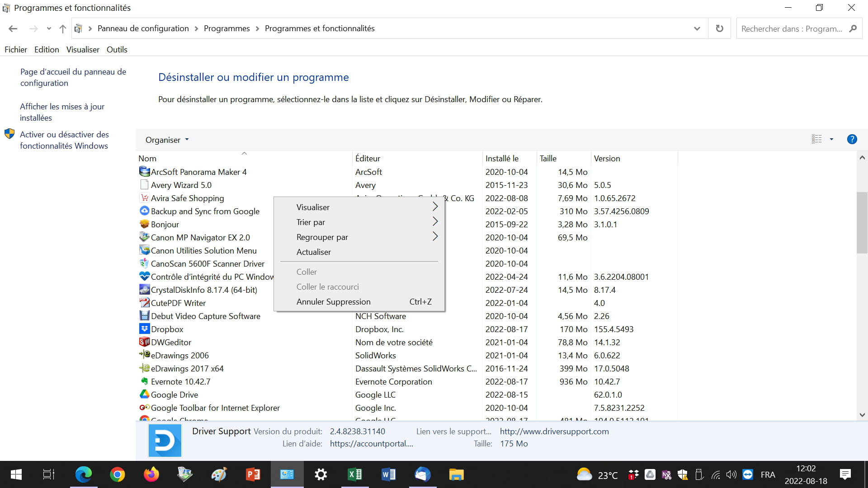Click the Rechercher dans Program search field
868x488 pixels.
[791, 28]
